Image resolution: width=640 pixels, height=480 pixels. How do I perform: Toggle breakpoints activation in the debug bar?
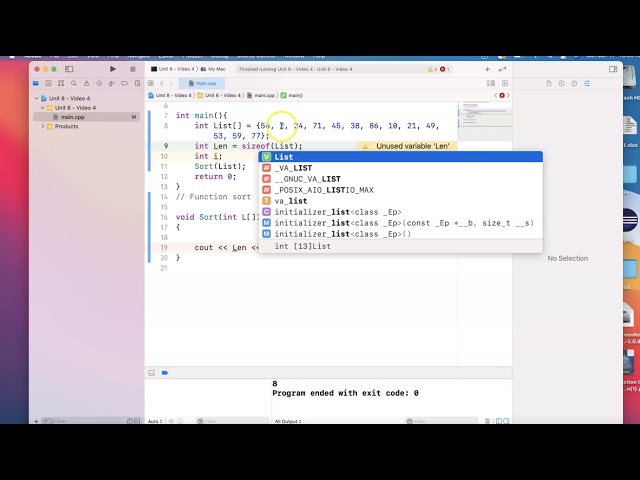165,372
